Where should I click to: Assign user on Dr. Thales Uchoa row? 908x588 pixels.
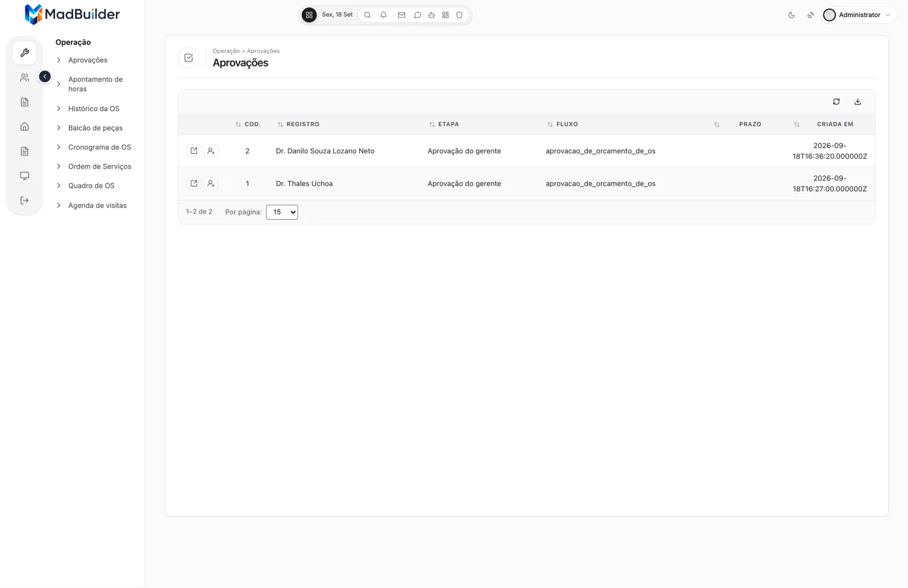(x=211, y=183)
